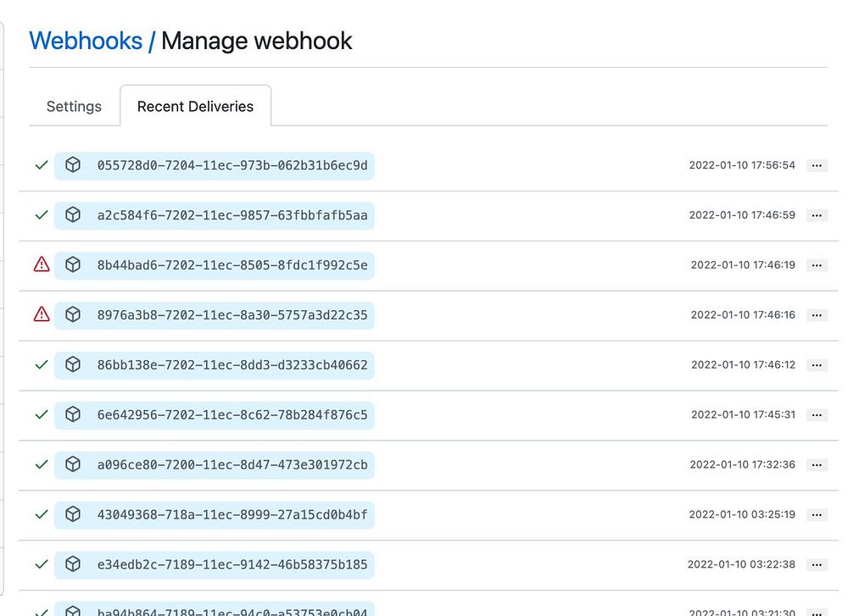848x616 pixels.
Task: Click the failed-delivery warning icon beside 8976a3b8
Action: pos(41,315)
